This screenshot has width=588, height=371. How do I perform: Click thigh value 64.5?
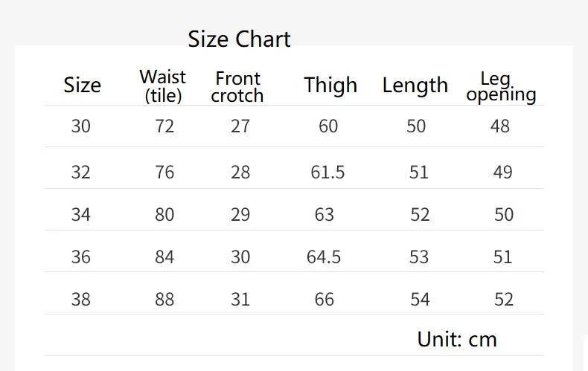point(324,257)
